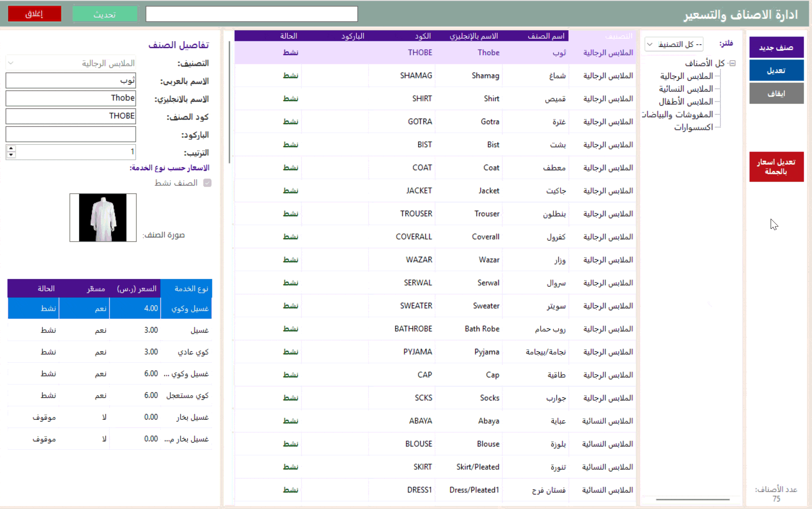Image resolution: width=812 pixels, height=509 pixels.
Task: Click the empty الباركود barcode field
Action: [x=71, y=134]
